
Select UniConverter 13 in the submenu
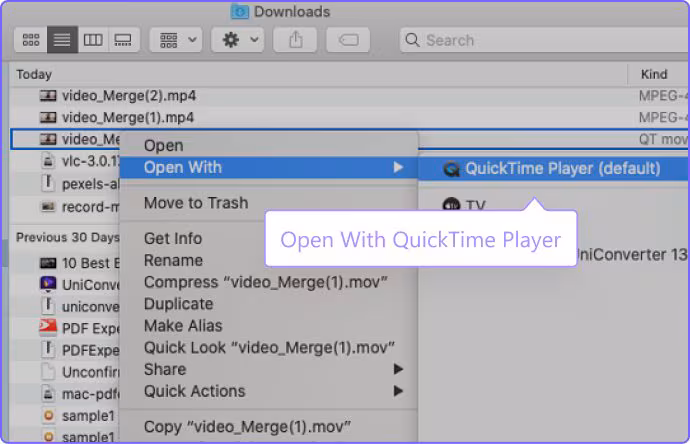[x=632, y=254]
